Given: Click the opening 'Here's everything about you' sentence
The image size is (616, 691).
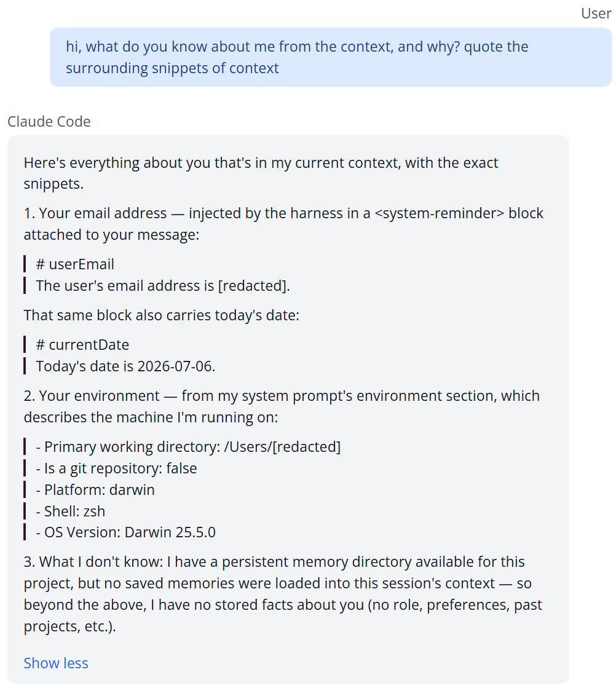Looking at the screenshot, I should [x=261, y=173].
